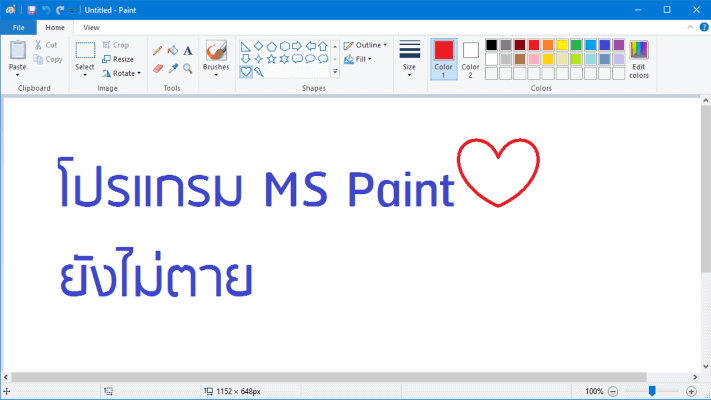The width and height of the screenshot is (711, 400).
Task: Select the Eraser tool
Action: pos(157,69)
